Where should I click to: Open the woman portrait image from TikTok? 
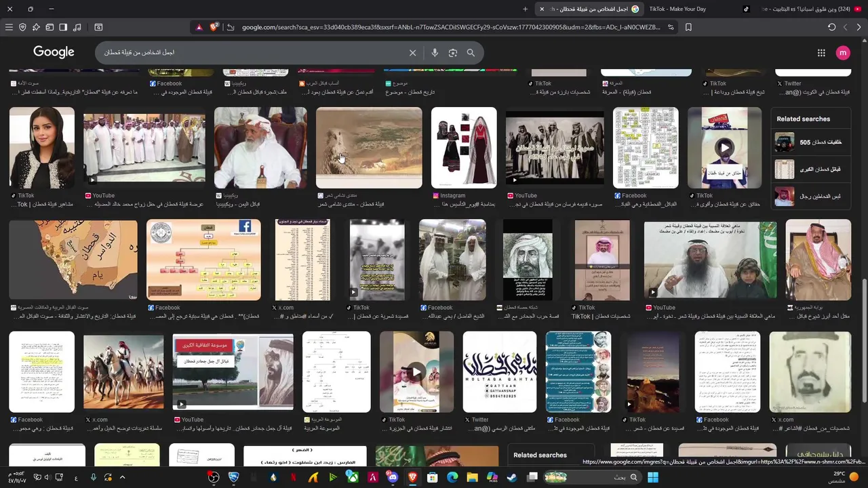tap(42, 148)
